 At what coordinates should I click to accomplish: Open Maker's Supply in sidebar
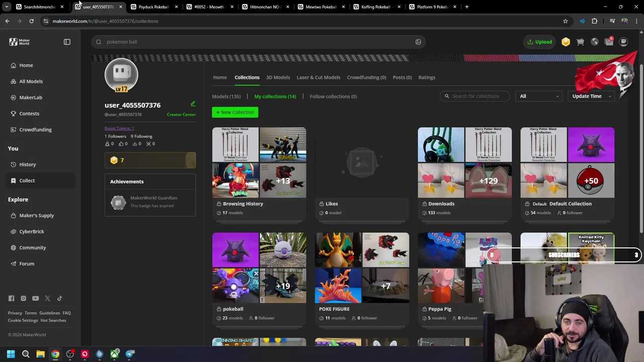tap(36, 215)
